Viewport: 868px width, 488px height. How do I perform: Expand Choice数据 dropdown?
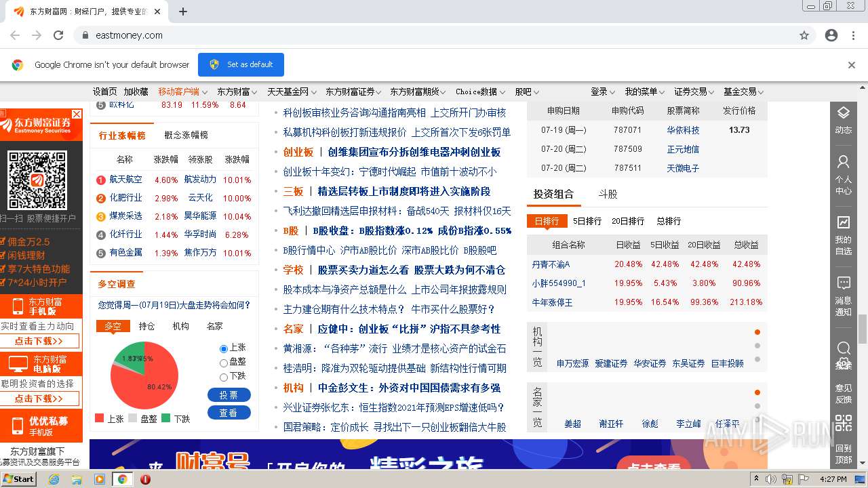[x=481, y=91]
